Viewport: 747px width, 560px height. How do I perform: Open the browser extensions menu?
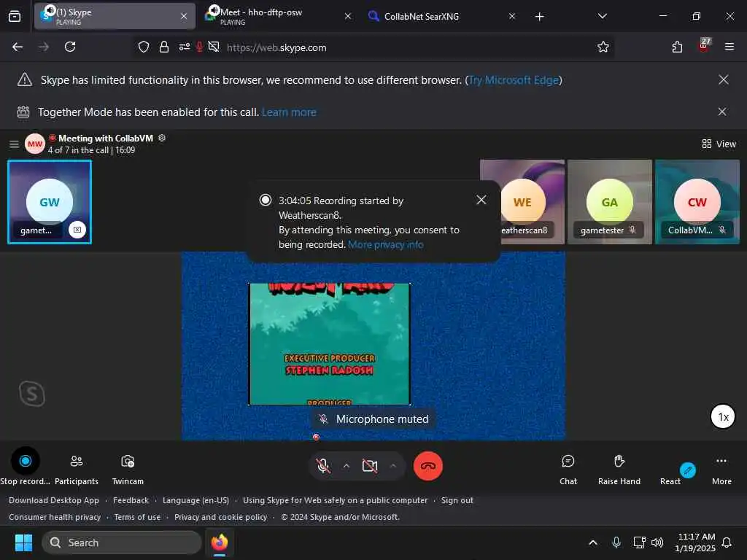click(677, 47)
